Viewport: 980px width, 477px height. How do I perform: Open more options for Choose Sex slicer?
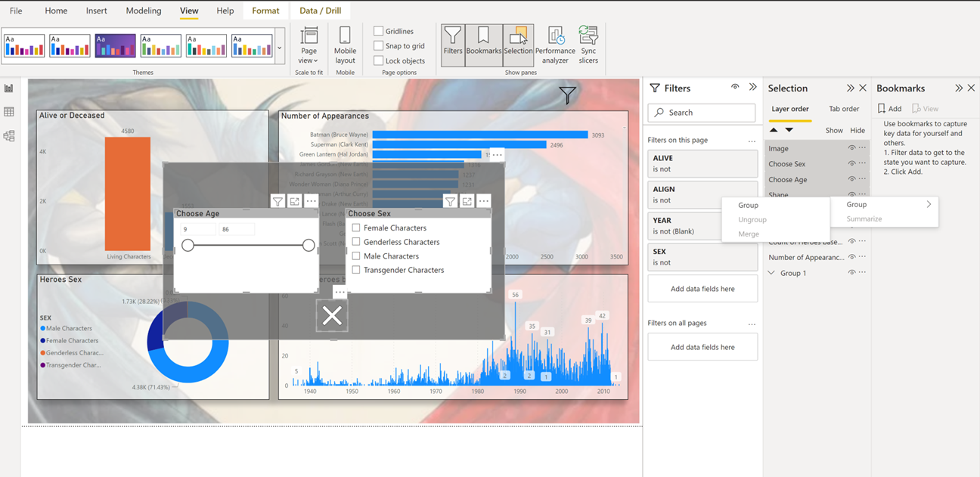tap(483, 201)
